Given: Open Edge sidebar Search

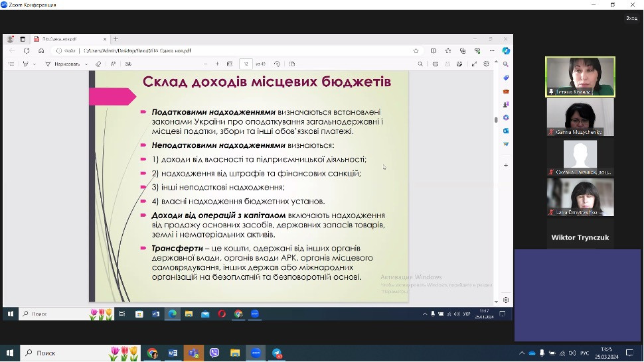Looking at the screenshot, I should point(506,64).
